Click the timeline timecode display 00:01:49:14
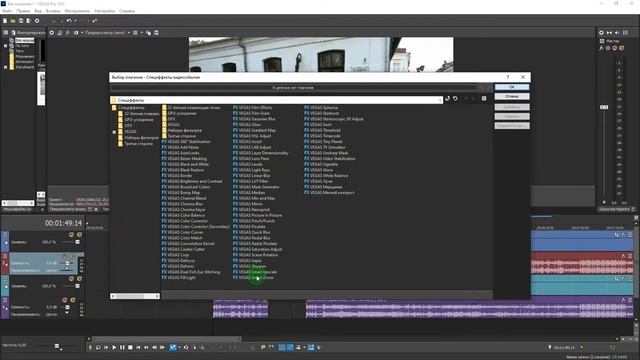Image resolution: width=640 pixels, height=360 pixels. pos(63,223)
